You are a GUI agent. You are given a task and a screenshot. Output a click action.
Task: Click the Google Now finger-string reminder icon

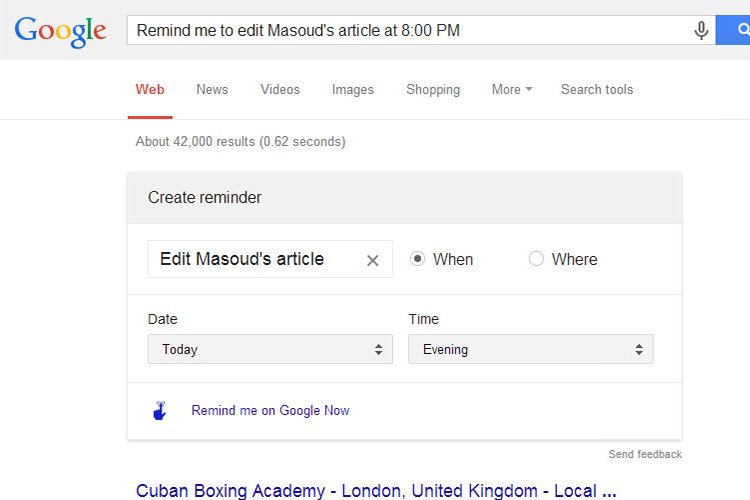(160, 411)
